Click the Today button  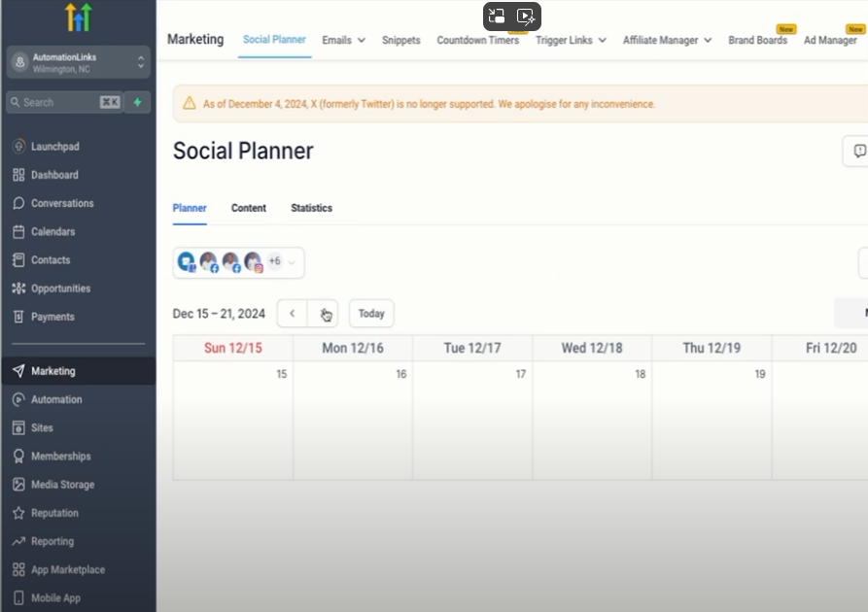coord(371,313)
